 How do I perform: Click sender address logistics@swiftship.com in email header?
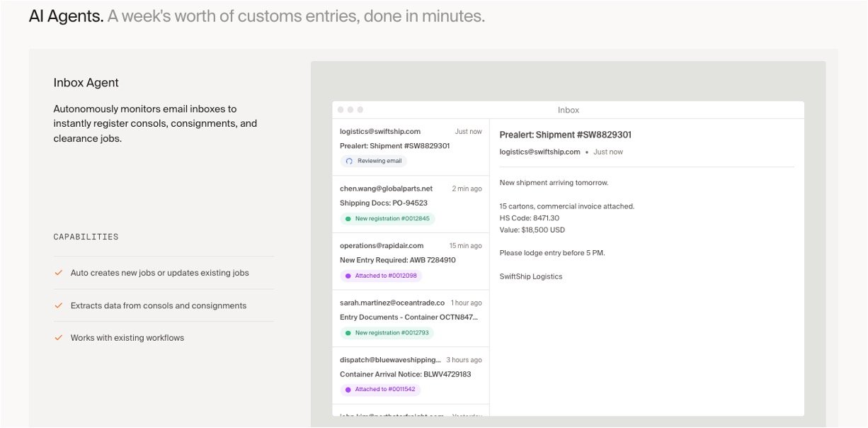pos(539,152)
